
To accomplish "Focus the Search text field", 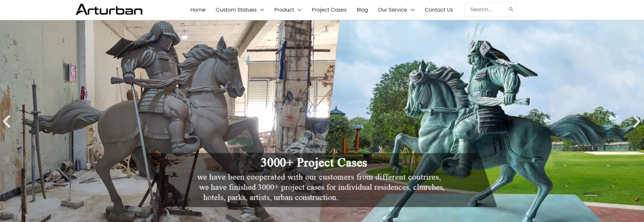I will click(x=486, y=10).
